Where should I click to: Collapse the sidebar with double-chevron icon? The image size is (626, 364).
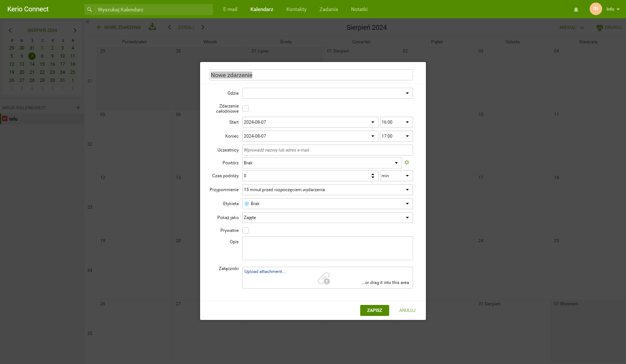tap(87, 22)
